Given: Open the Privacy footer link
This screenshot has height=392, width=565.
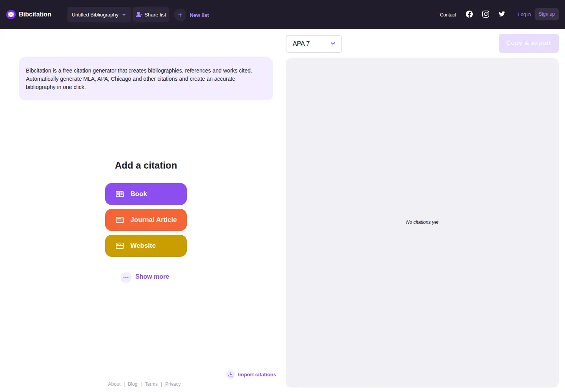Looking at the screenshot, I should coord(173,384).
